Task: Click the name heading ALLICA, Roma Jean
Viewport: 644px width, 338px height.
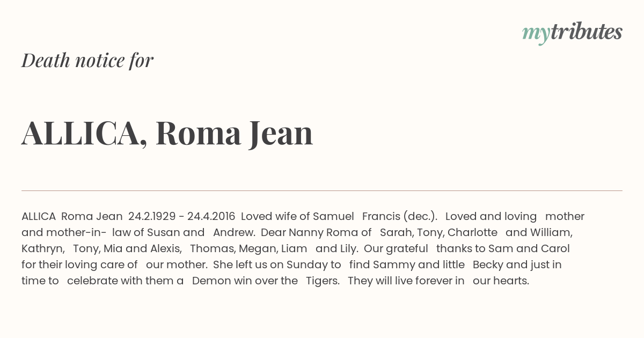Action: 167,133
